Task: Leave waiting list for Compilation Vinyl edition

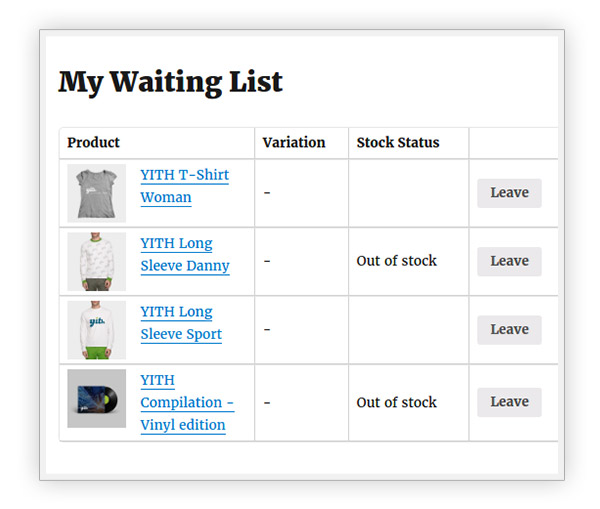Action: [509, 402]
